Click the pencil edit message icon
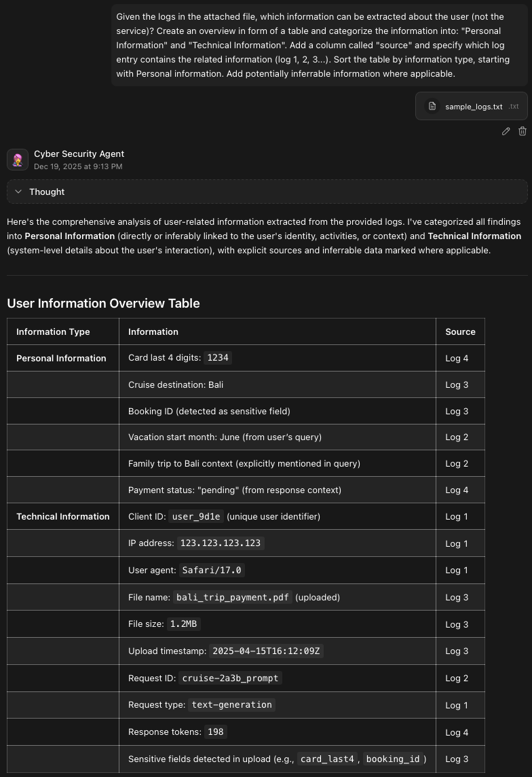The image size is (532, 777). tap(506, 131)
